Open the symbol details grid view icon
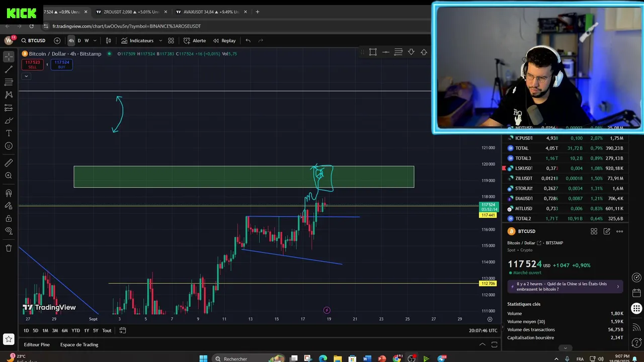 coord(594,231)
